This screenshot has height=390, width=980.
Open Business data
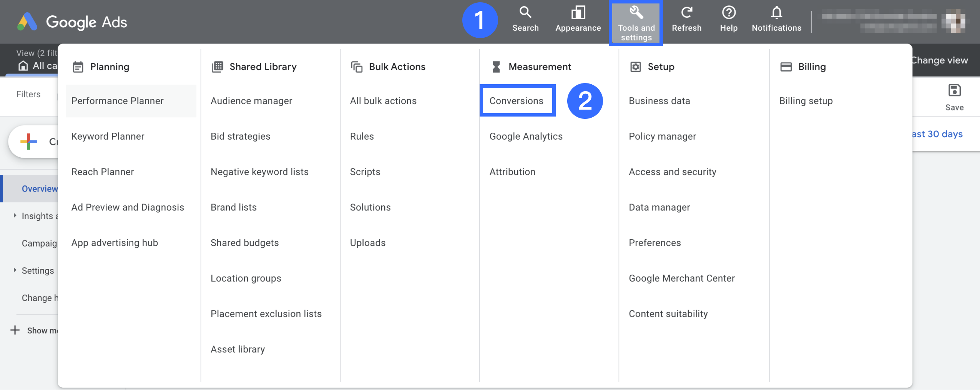(x=659, y=101)
